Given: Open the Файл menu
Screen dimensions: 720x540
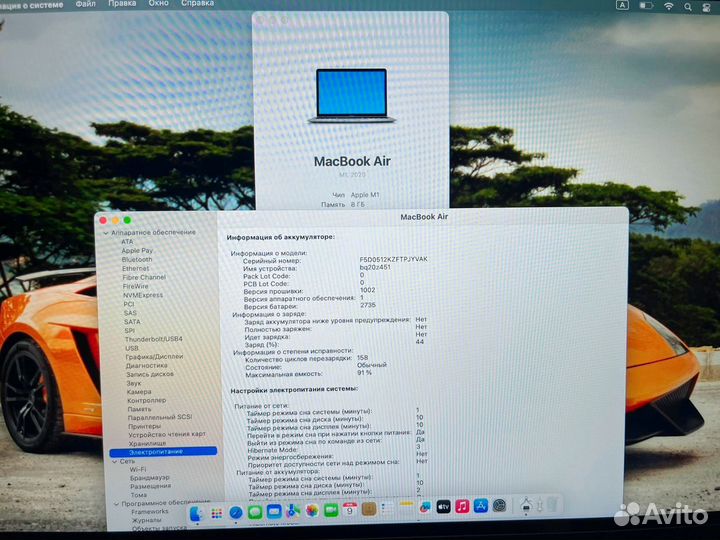Looking at the screenshot, I should (x=85, y=4).
